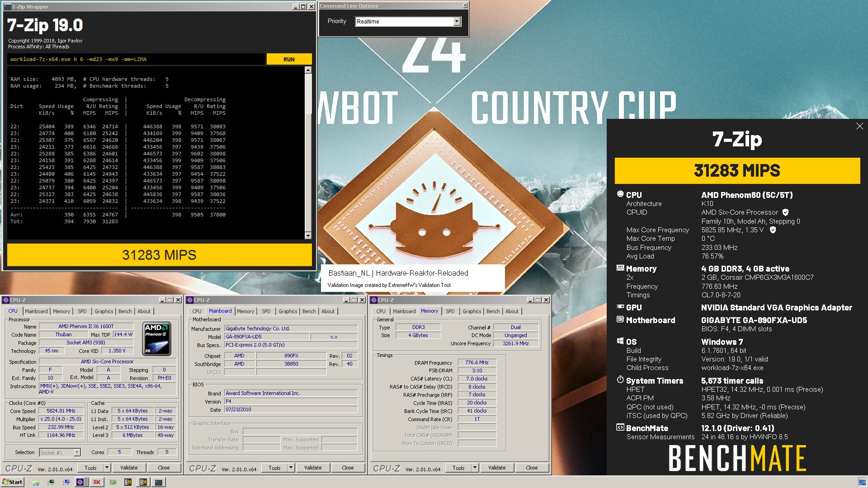The width and height of the screenshot is (868, 488).
Task: Expand Tools arrow in CPU-Z CPU window
Action: 107,468
